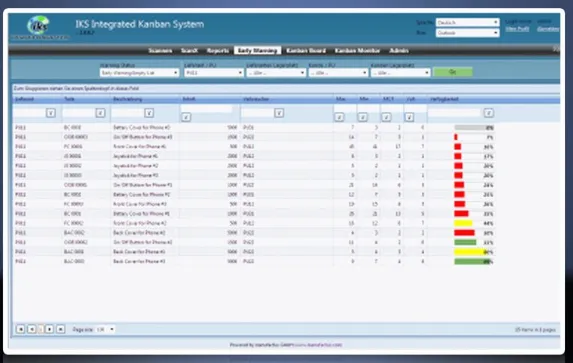The width and height of the screenshot is (573, 363).
Task: Sort by the Verfügbarkeit column header
Action: [x=444, y=99]
